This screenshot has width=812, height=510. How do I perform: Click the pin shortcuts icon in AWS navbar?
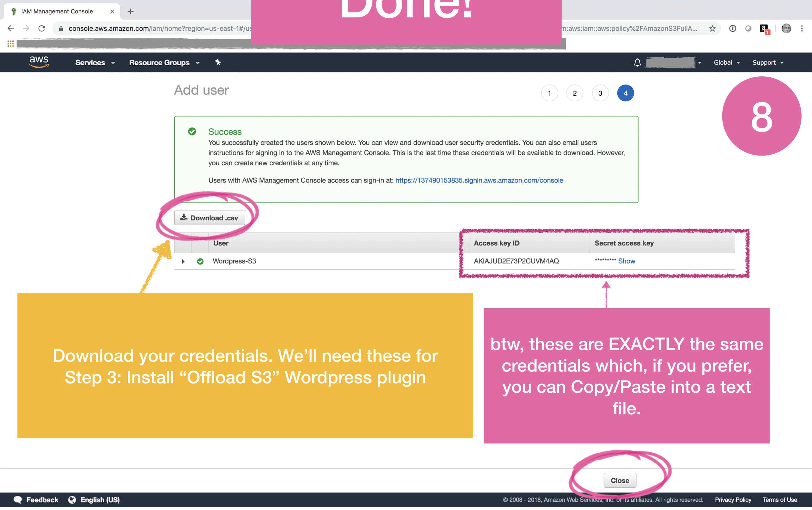[218, 62]
